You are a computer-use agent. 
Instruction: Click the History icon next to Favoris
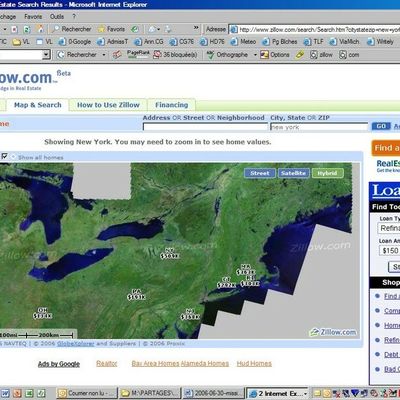(135, 29)
